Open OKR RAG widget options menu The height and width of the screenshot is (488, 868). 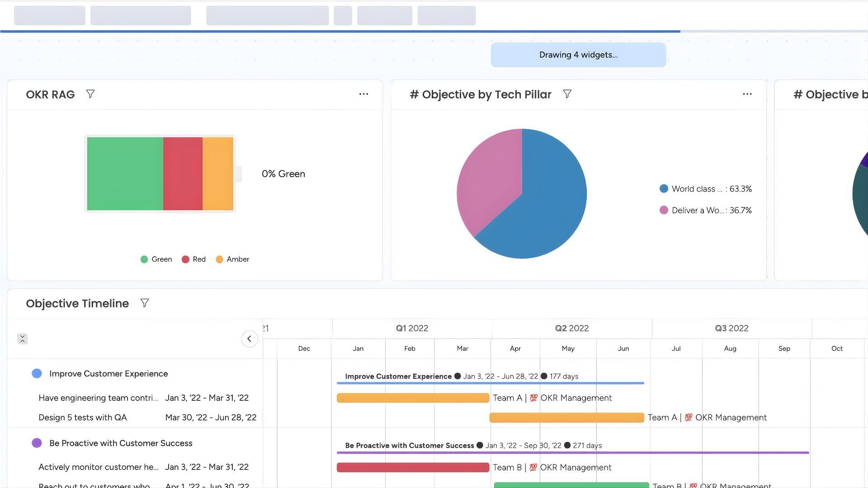point(363,94)
